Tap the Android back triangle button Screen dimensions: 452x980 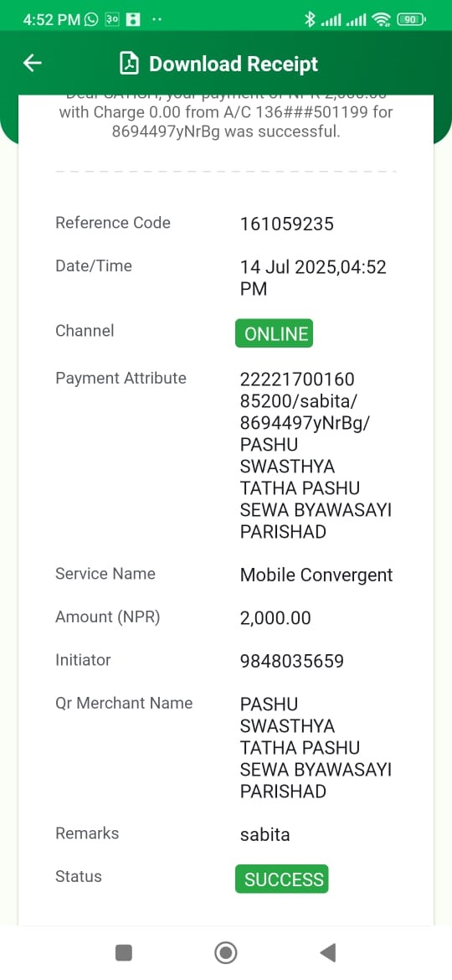tap(328, 952)
